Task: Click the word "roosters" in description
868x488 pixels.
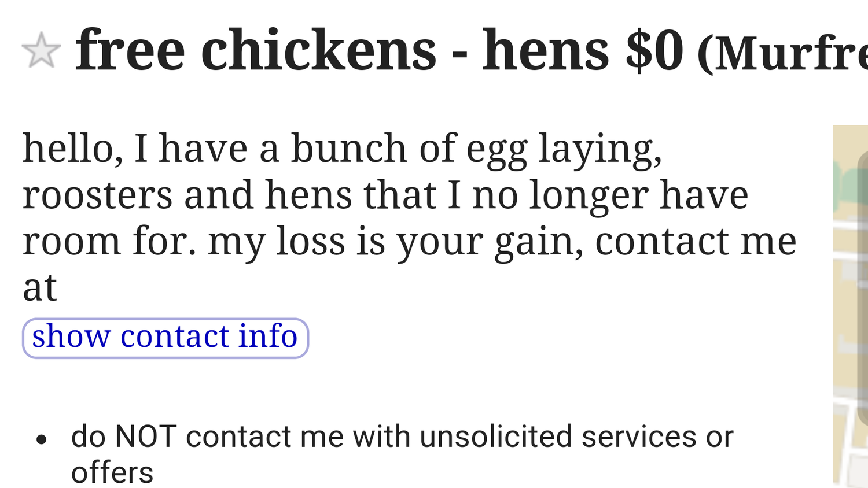Action: click(97, 195)
